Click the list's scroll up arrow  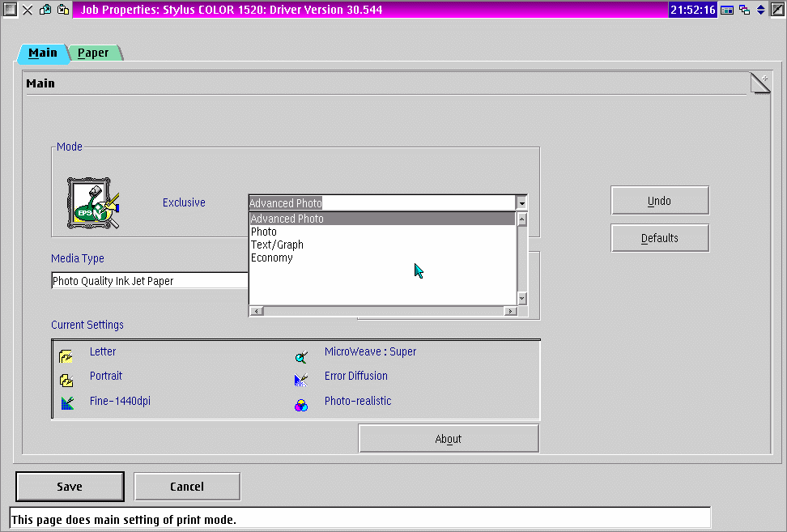coord(522,219)
